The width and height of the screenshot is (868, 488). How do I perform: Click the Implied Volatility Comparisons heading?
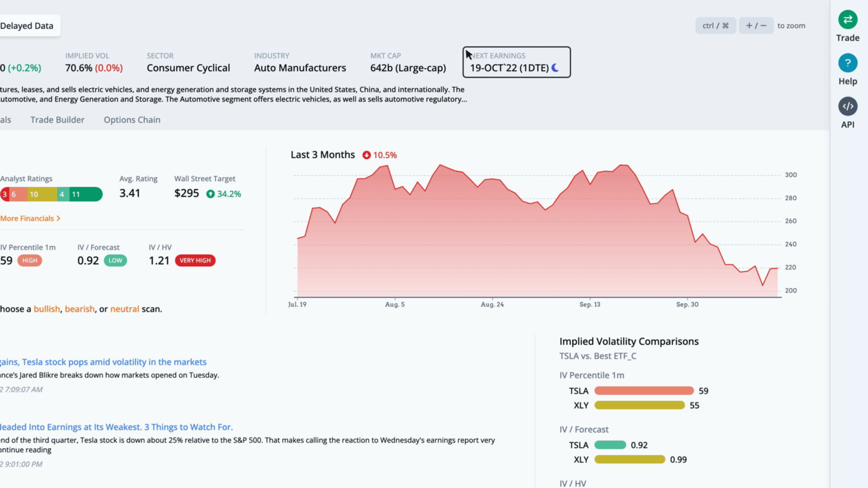[x=629, y=341]
